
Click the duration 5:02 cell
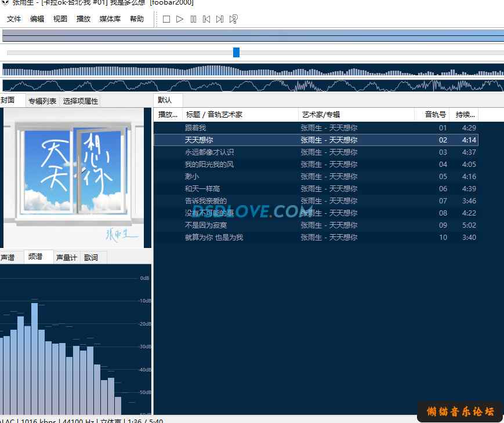(469, 225)
